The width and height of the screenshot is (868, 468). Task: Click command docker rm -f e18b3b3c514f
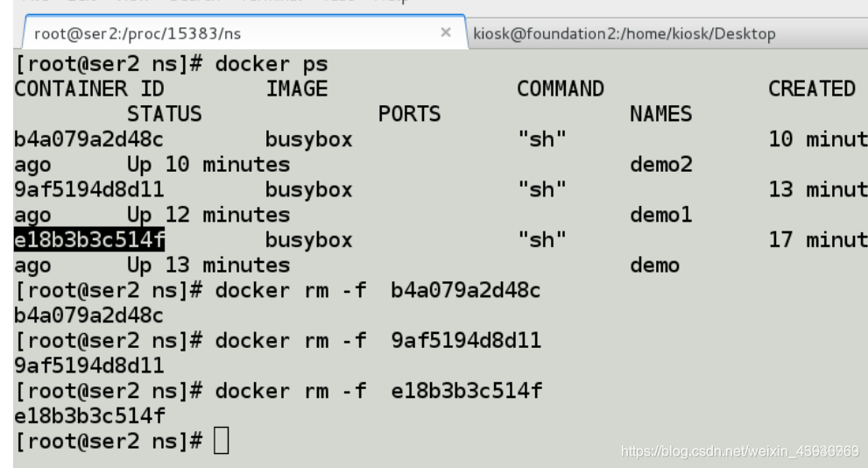tap(378, 391)
